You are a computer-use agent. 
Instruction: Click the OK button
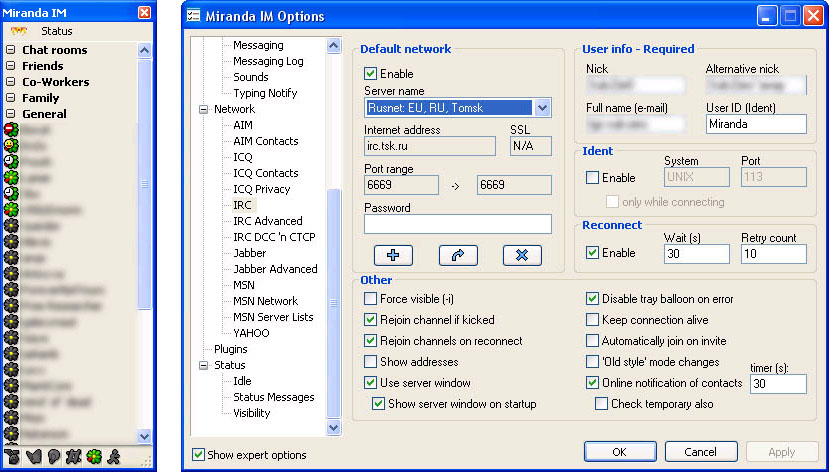pyautogui.click(x=620, y=452)
